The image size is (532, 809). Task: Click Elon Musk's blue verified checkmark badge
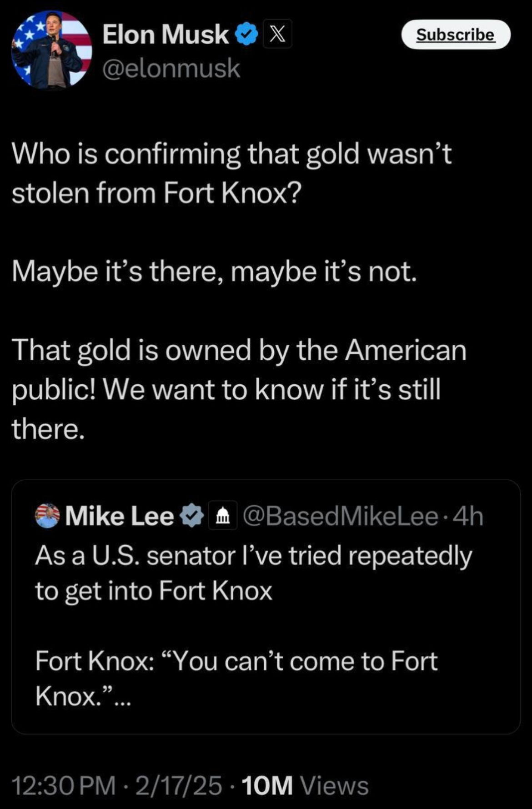click(x=247, y=35)
